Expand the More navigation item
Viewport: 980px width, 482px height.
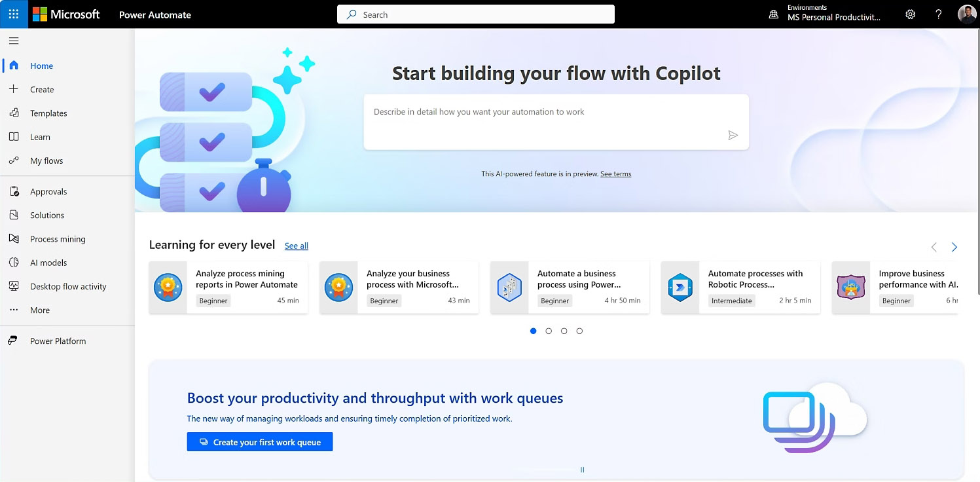pyautogui.click(x=39, y=310)
